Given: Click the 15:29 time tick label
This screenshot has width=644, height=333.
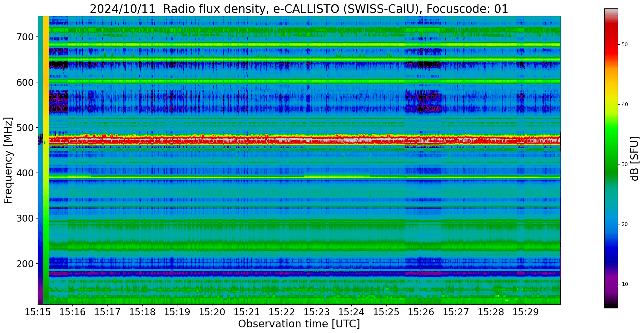Looking at the screenshot, I should pyautogui.click(x=526, y=312).
